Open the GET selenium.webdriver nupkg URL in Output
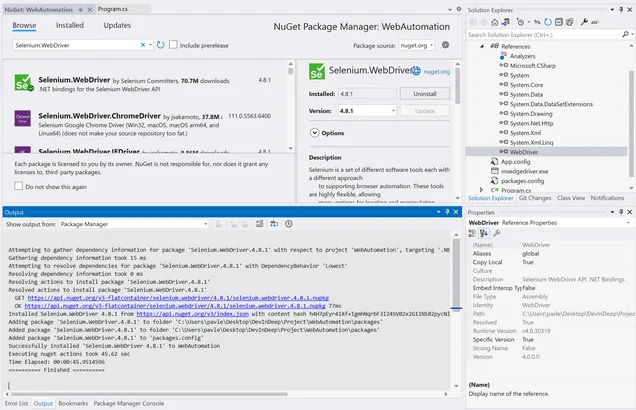 point(178,298)
